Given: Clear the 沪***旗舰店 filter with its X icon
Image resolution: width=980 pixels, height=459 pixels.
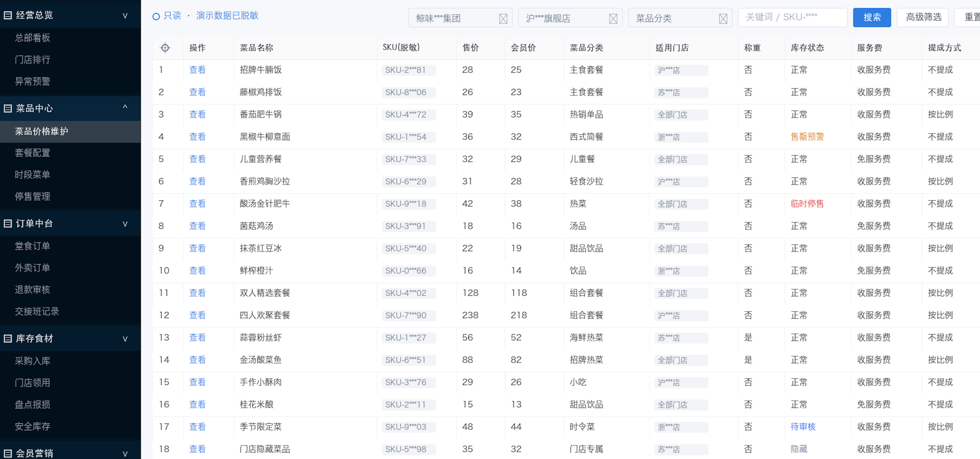Looking at the screenshot, I should (x=613, y=18).
